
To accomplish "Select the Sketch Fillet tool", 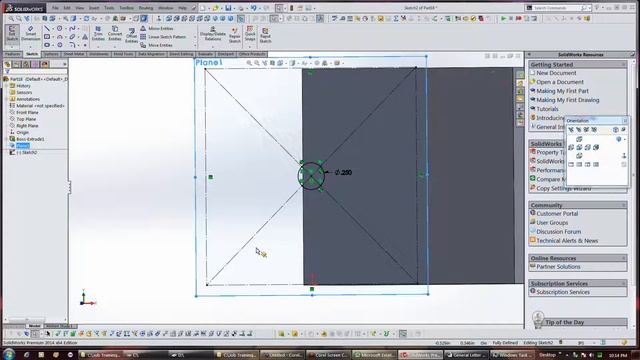I will coord(72,45).
